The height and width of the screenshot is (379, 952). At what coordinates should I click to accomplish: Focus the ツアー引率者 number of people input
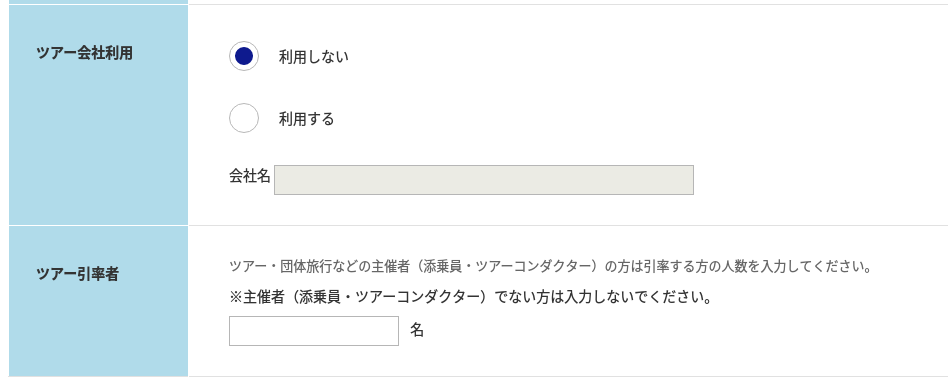[314, 331]
